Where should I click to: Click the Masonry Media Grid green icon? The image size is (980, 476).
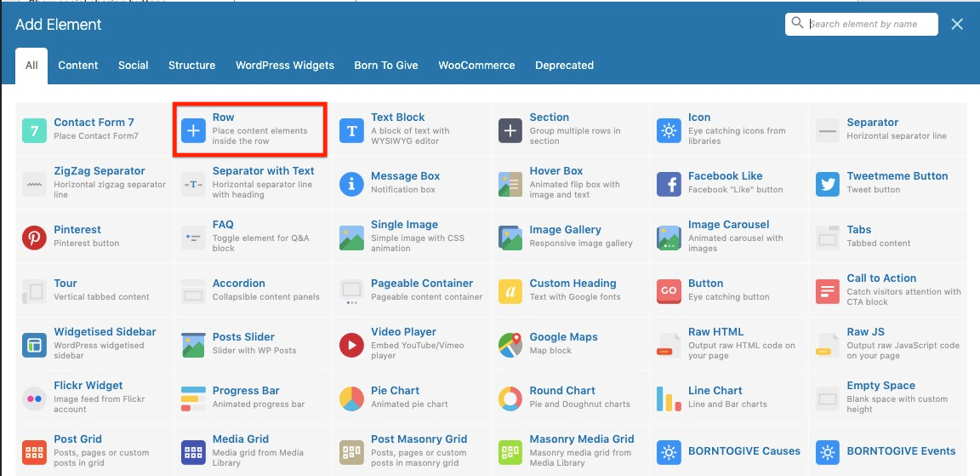click(x=510, y=452)
